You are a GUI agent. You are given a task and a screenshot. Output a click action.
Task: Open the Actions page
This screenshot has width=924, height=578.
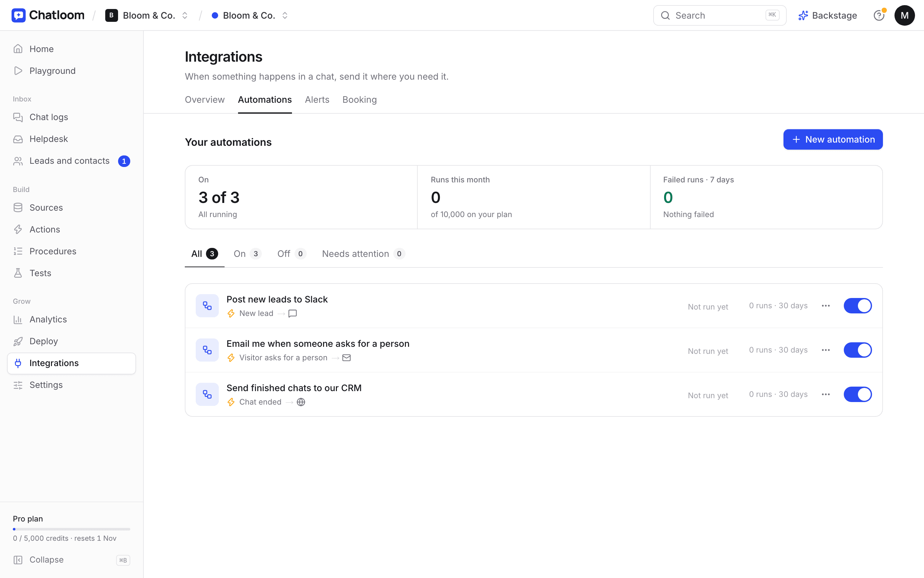tap(72, 229)
